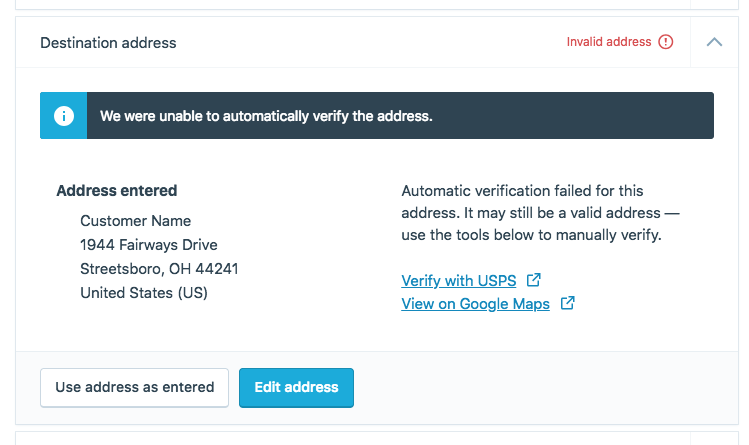Click the Streetsboro, OH 44241 line
This screenshot has width=749, height=445.
159,269
